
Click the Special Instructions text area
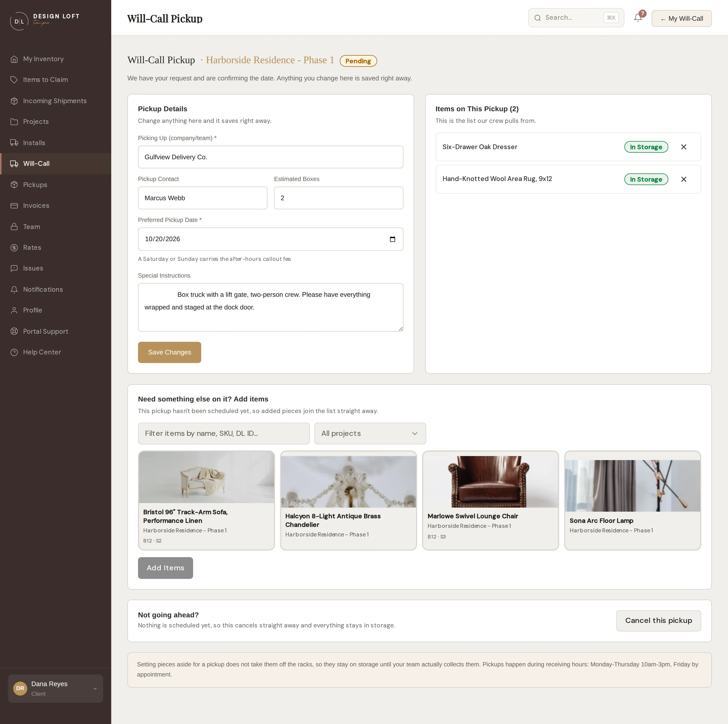[x=270, y=308]
